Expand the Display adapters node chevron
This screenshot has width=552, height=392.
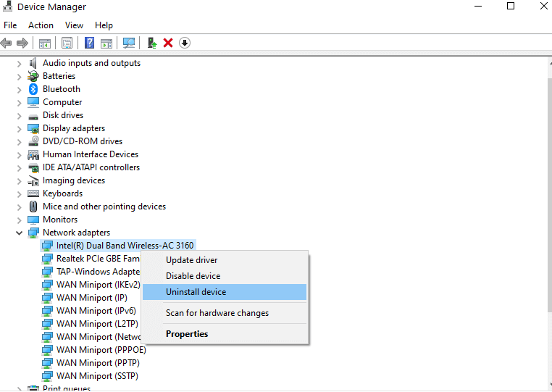tap(19, 129)
